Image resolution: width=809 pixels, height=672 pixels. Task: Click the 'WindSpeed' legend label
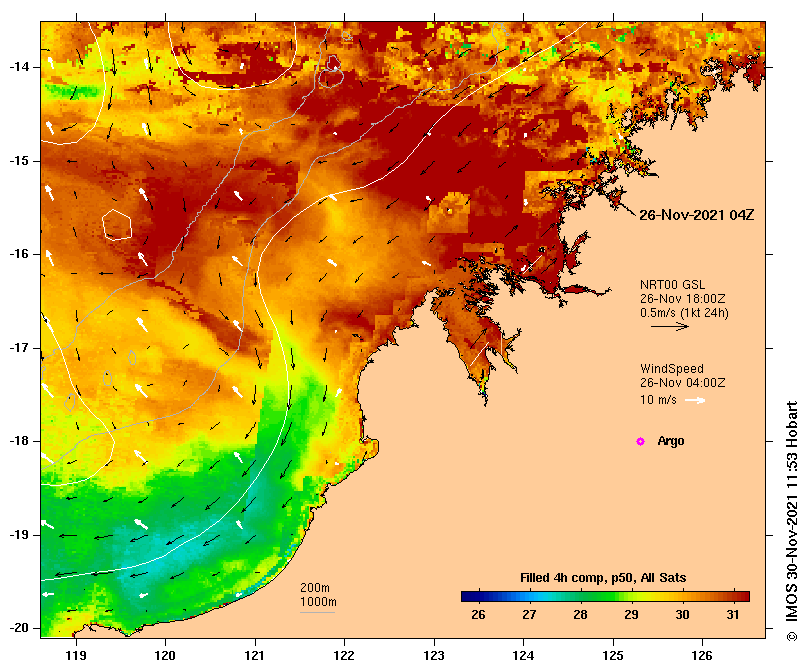[672, 369]
